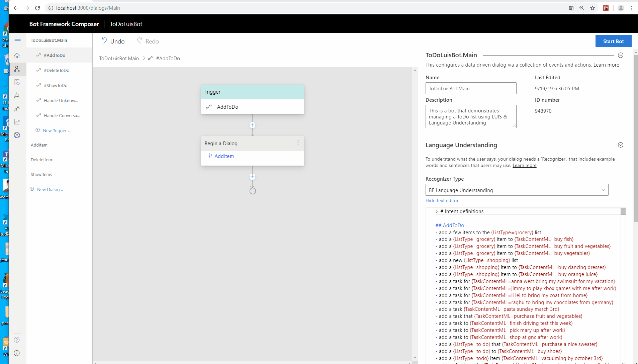Open the Bot Says icon in sidebar

point(17,82)
